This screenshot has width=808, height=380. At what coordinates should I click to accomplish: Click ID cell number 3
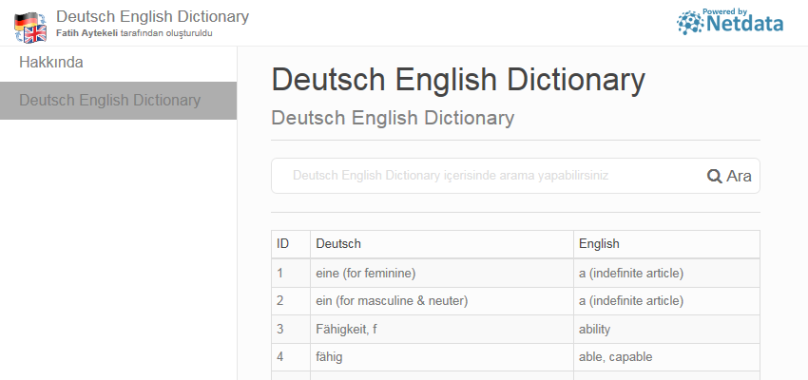pyautogui.click(x=291, y=329)
